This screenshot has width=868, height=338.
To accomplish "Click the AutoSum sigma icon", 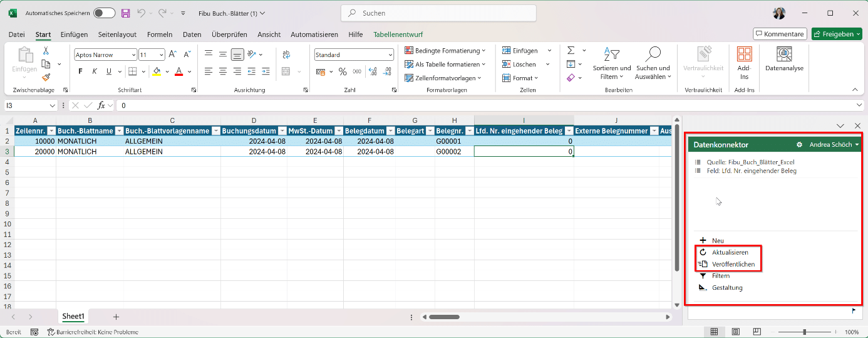I will (571, 50).
